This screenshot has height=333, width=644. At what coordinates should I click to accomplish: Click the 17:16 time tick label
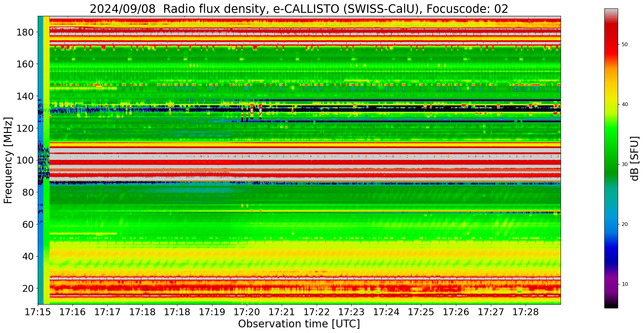click(73, 312)
